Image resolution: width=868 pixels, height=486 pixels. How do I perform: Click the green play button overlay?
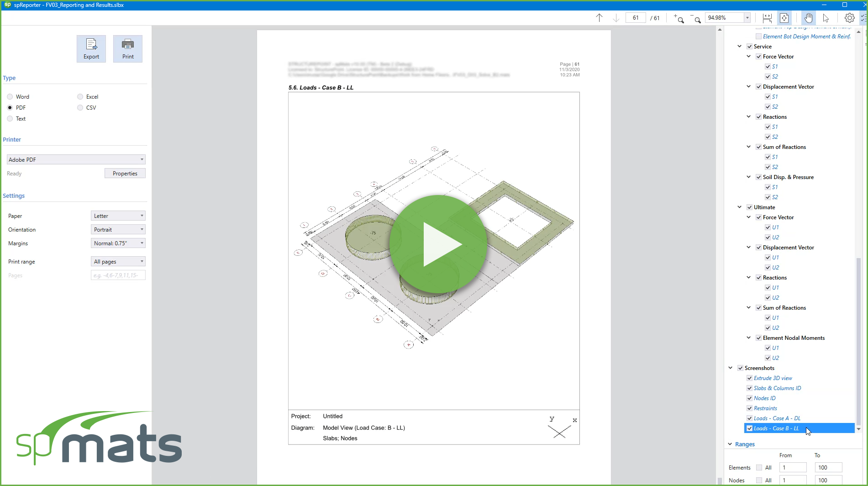438,244
